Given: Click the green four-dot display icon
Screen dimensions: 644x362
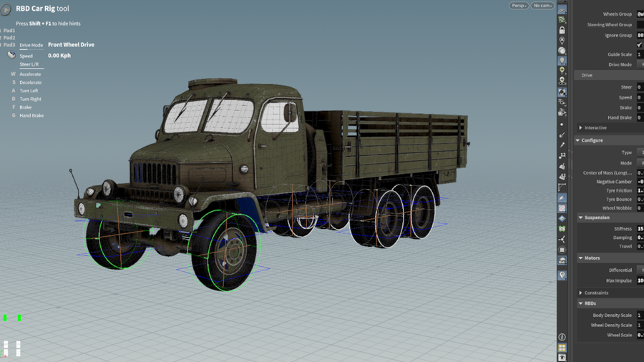Looking at the screenshot, I should (562, 229).
